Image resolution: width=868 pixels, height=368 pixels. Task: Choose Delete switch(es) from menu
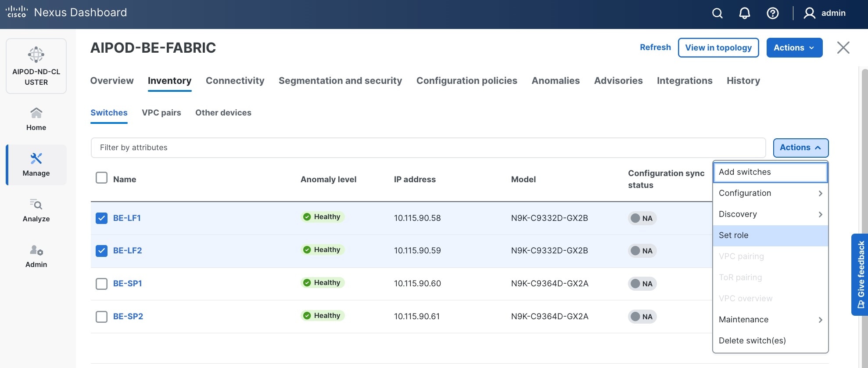click(770, 341)
